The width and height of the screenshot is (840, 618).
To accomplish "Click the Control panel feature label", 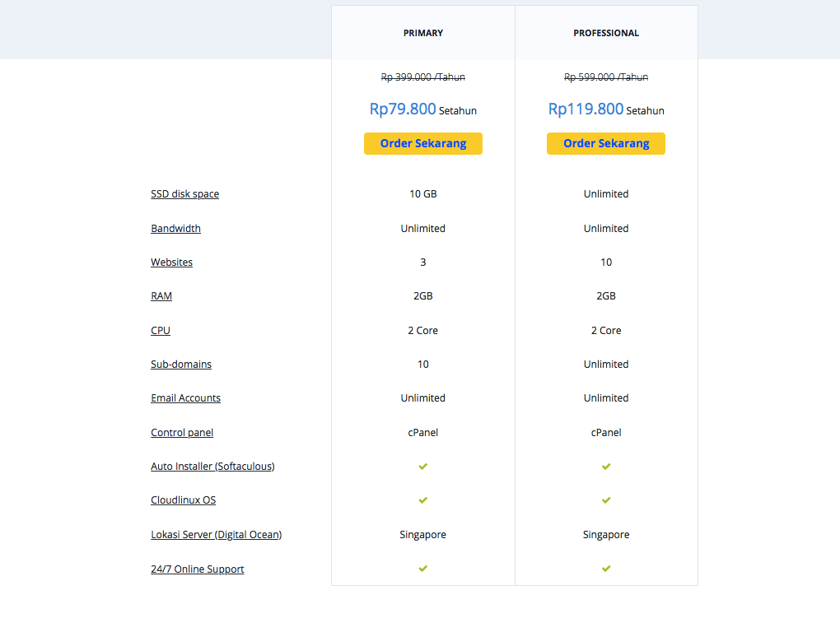I will (x=182, y=433).
